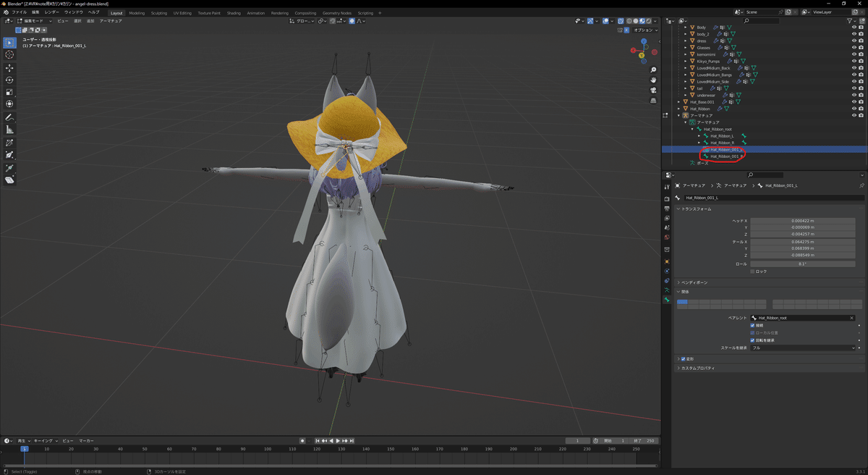868x475 pixels.
Task: Open the Bone properties tab
Action: click(x=666, y=299)
